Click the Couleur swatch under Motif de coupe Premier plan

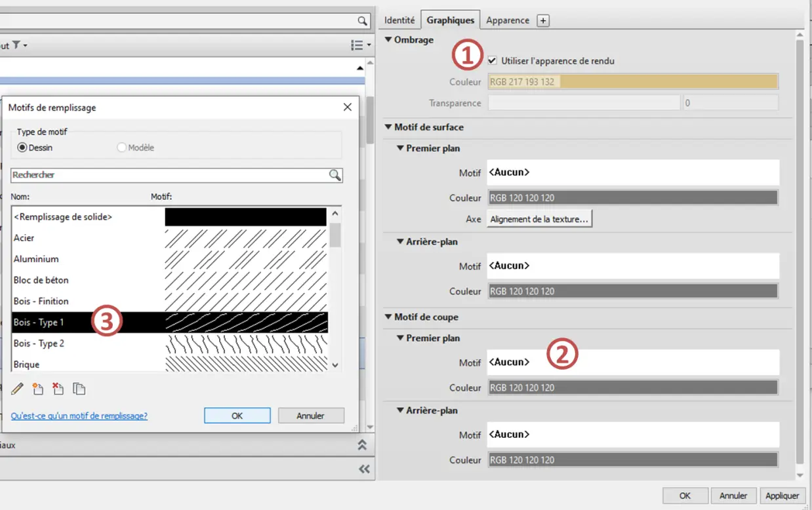coord(633,387)
